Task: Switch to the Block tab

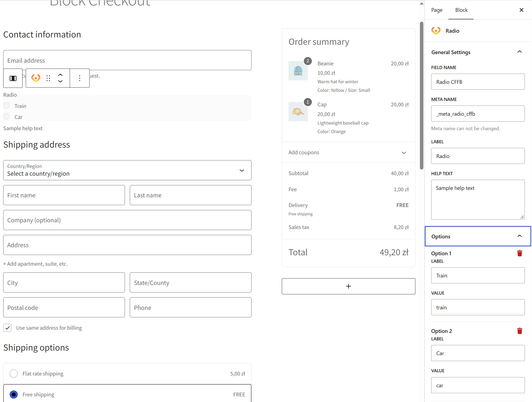Action: click(461, 10)
